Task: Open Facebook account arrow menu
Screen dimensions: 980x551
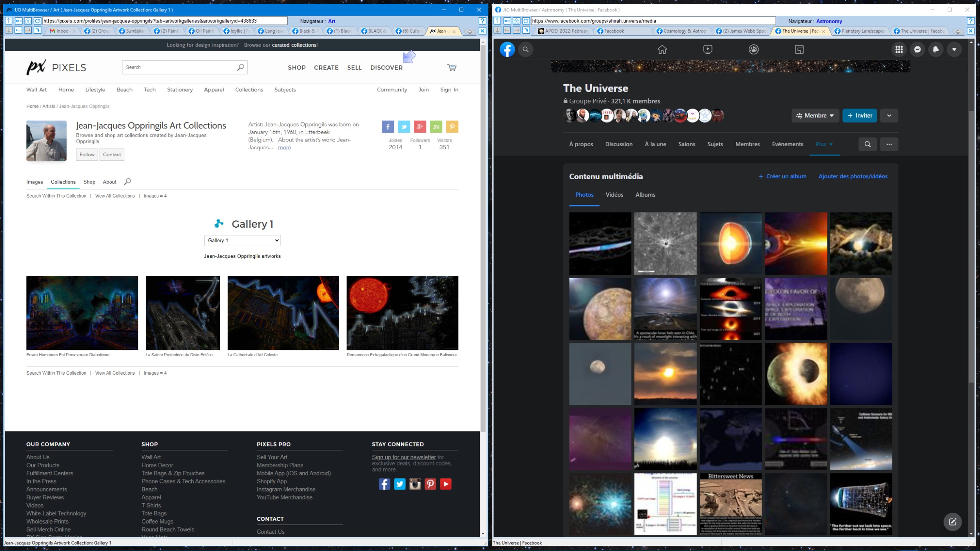Action: pyautogui.click(x=954, y=49)
